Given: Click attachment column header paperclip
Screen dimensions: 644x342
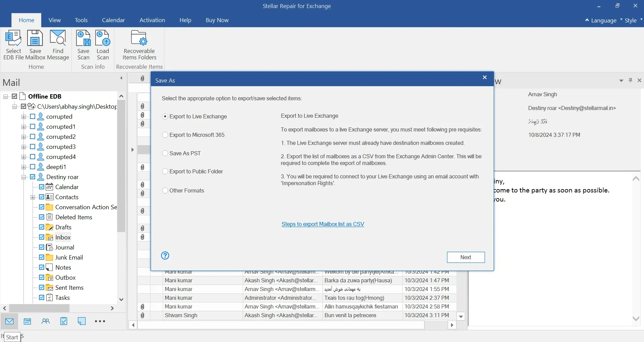Looking at the screenshot, I should (x=143, y=78).
